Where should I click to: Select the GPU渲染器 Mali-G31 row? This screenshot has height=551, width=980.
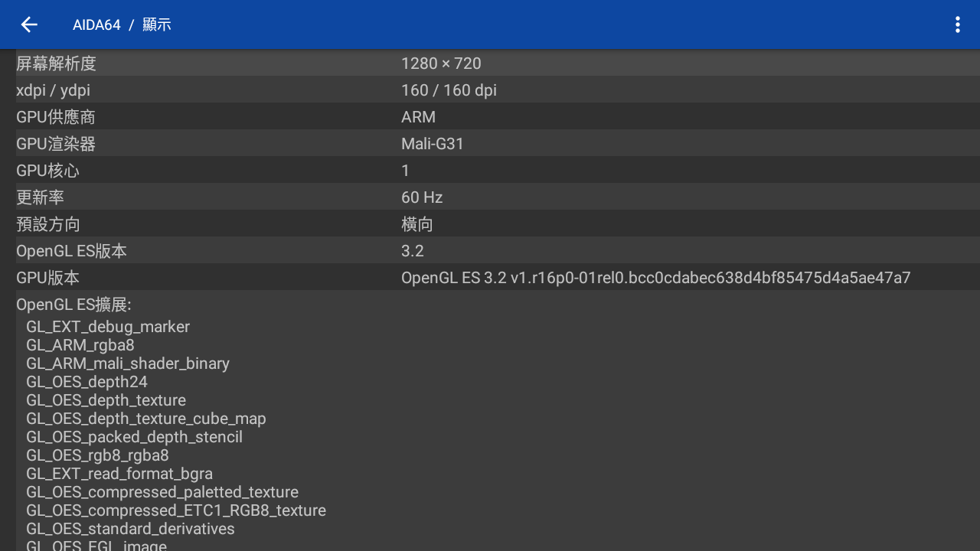[x=490, y=144]
